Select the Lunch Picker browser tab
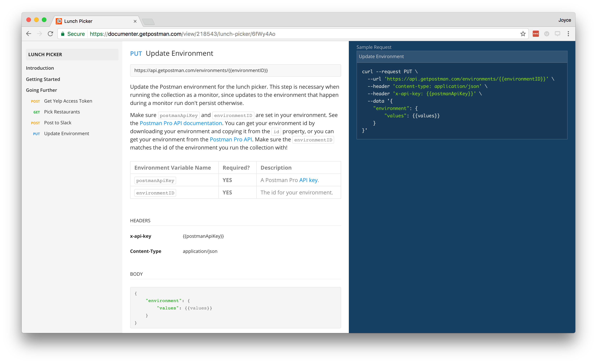 78,21
